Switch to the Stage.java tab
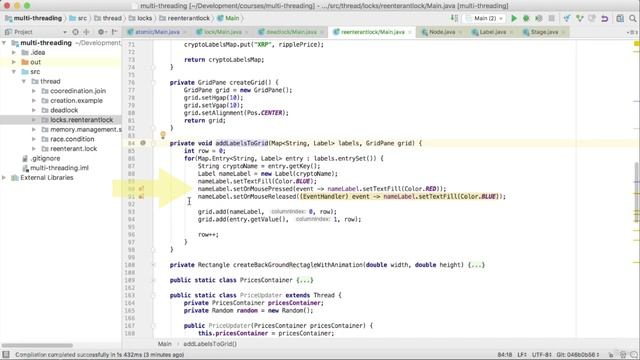The image size is (640, 360). (x=544, y=32)
